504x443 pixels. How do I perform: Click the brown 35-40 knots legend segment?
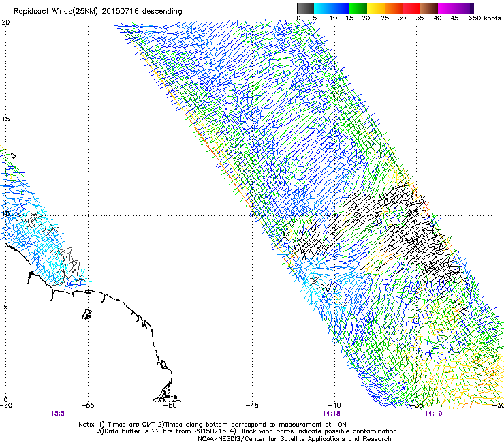(x=429, y=8)
